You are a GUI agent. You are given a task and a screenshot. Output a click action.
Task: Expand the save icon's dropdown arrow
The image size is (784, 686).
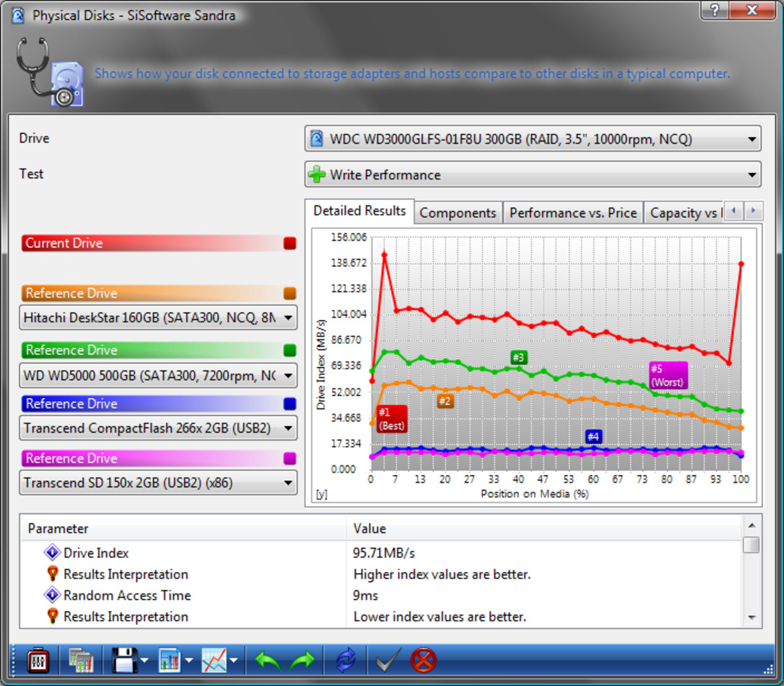(144, 661)
